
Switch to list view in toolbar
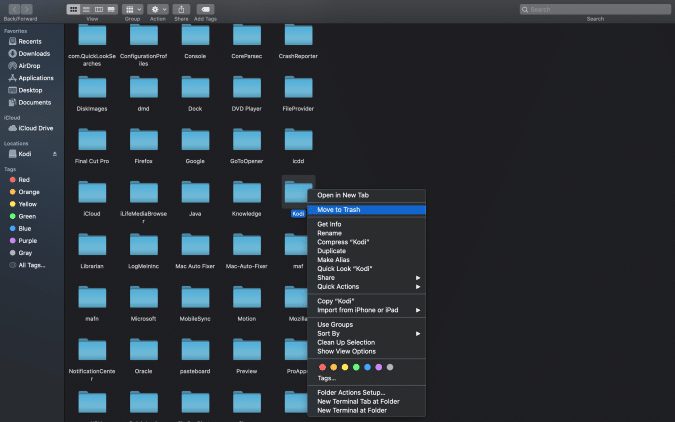pos(86,9)
